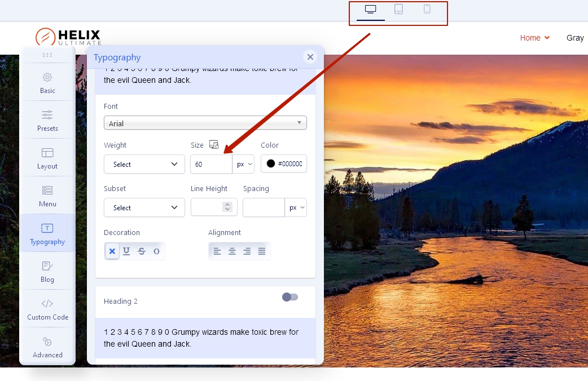The image size is (588, 381).
Task: Open the Custom Code panel
Action: 47,309
